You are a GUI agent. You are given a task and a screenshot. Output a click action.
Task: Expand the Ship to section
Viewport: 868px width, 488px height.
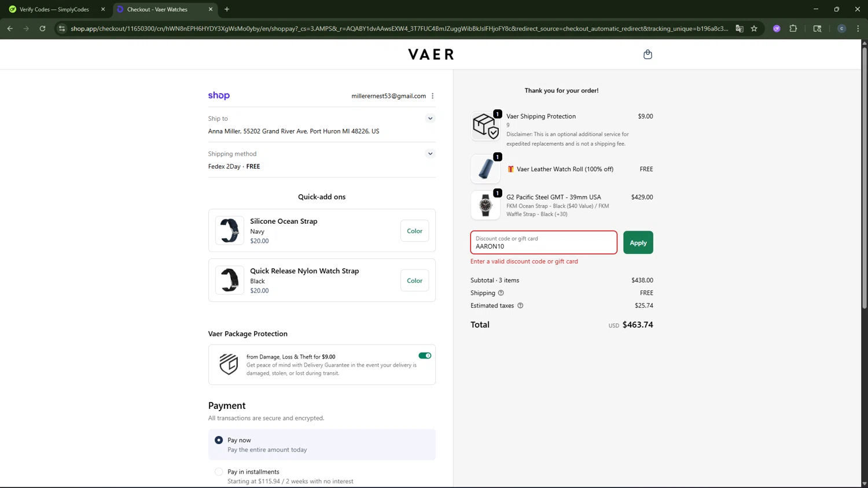point(430,119)
